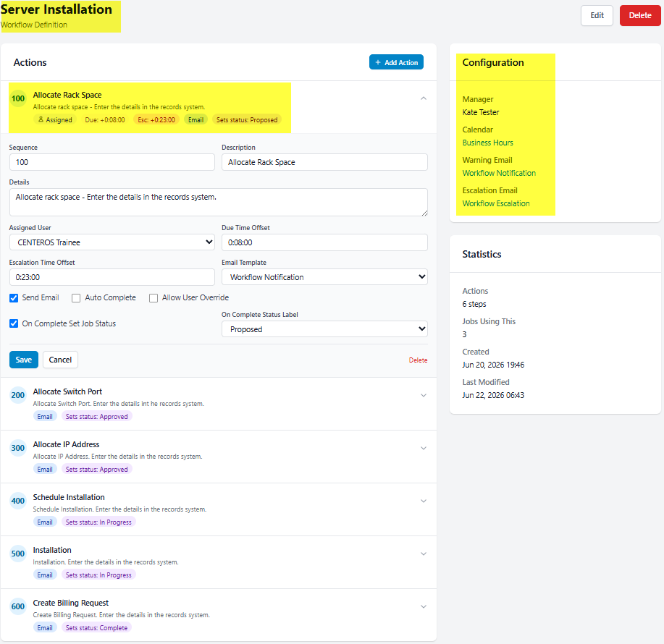Screen dimensions: 664x644
Task: Click the Jun 20, 2026 19:46 created date
Action: pyautogui.click(x=493, y=365)
